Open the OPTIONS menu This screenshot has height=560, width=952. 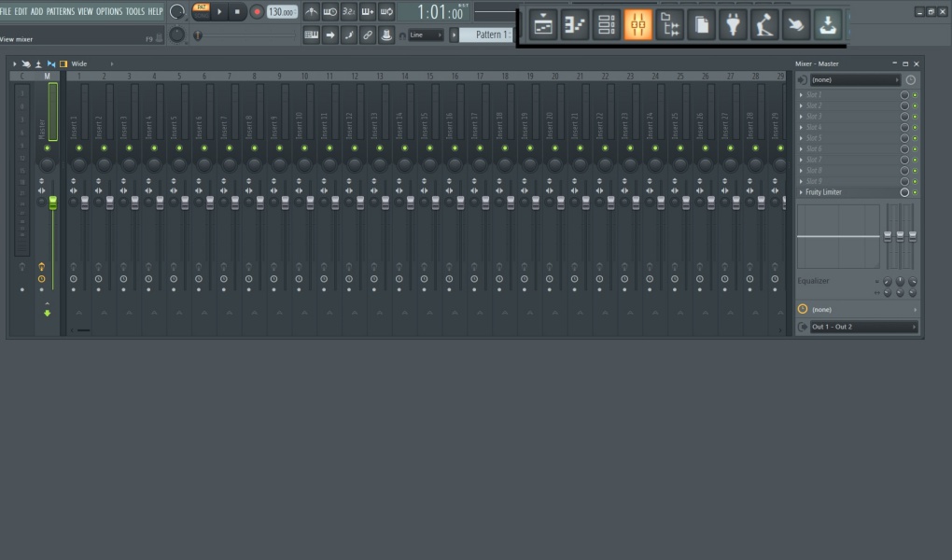(x=107, y=12)
